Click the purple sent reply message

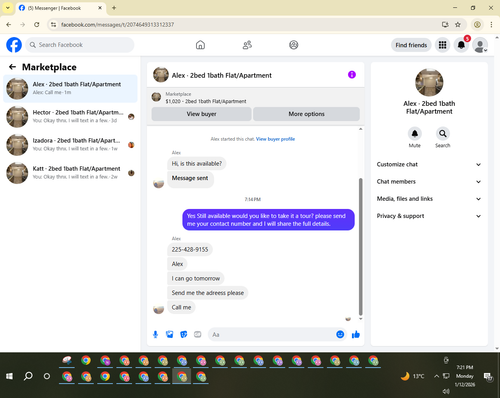coord(268,220)
